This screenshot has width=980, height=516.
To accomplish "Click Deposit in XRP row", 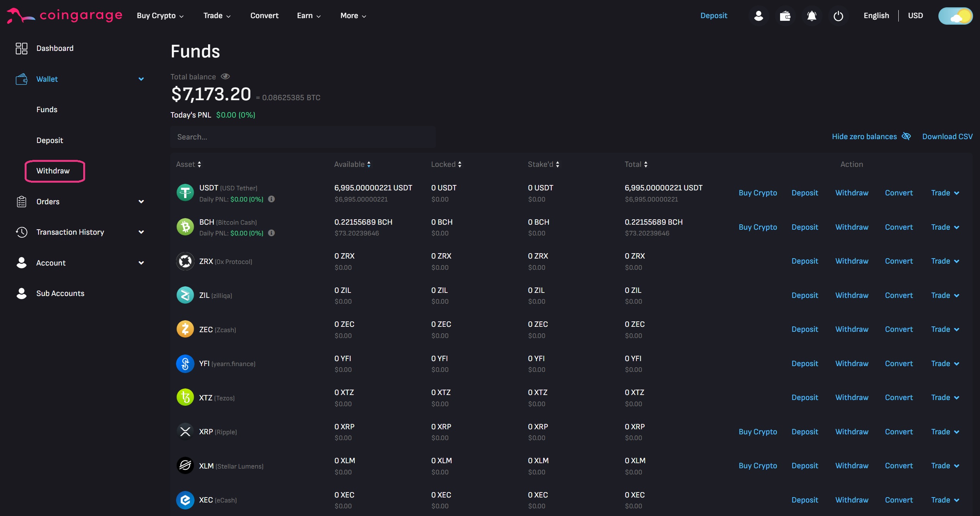I will pos(805,432).
